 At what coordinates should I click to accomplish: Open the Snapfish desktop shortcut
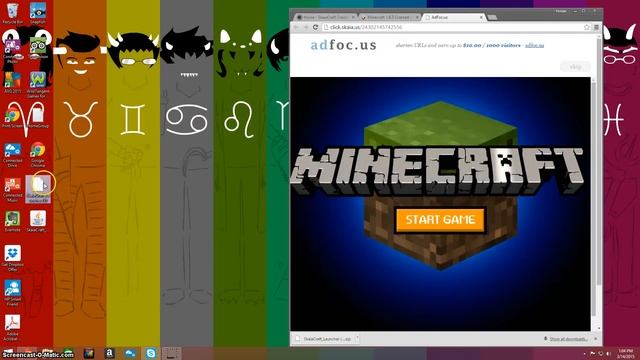pos(38,13)
